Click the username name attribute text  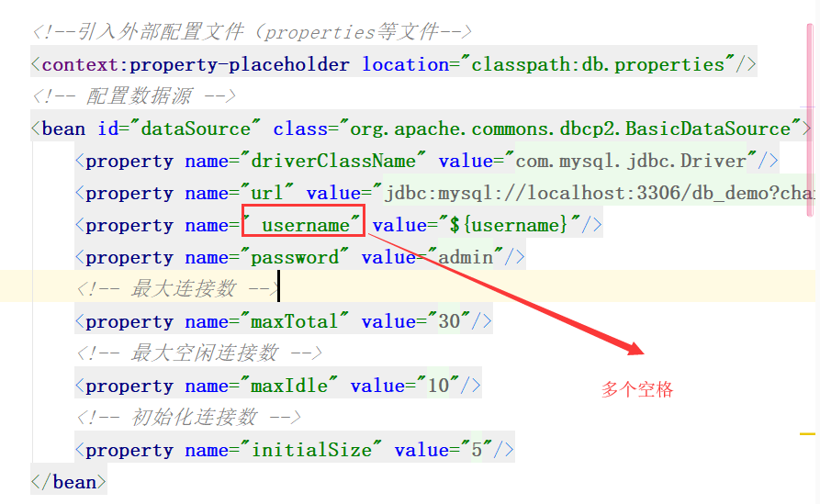click(306, 225)
